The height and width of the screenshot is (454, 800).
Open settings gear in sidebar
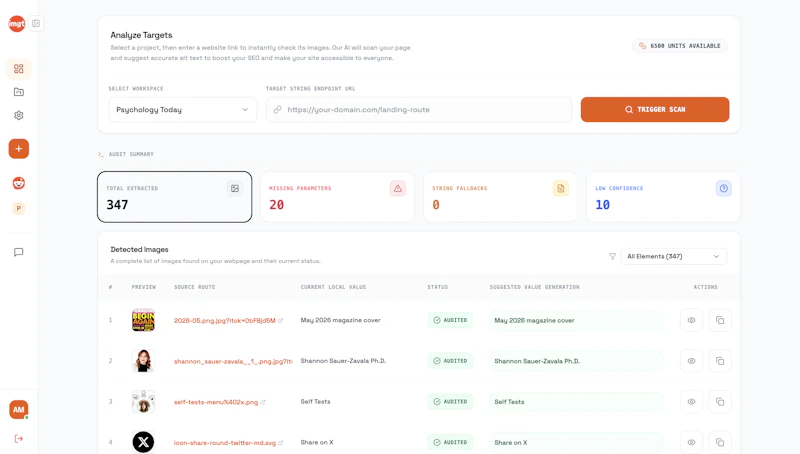pos(19,115)
